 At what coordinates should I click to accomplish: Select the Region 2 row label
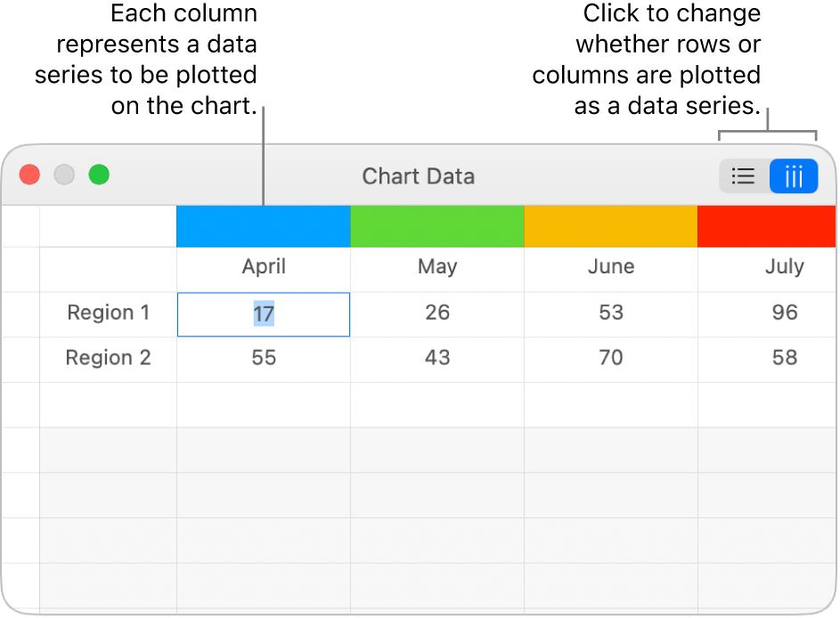click(x=108, y=358)
